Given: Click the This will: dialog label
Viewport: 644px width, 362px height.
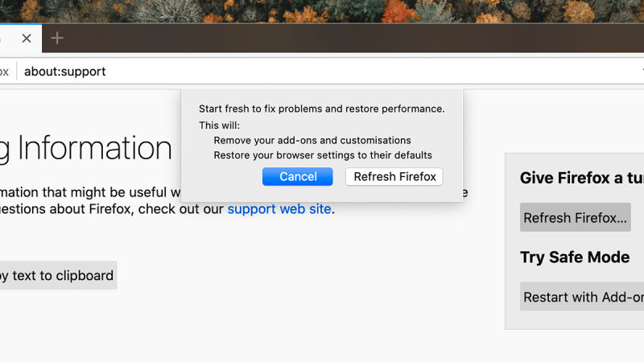Looking at the screenshot, I should 219,125.
